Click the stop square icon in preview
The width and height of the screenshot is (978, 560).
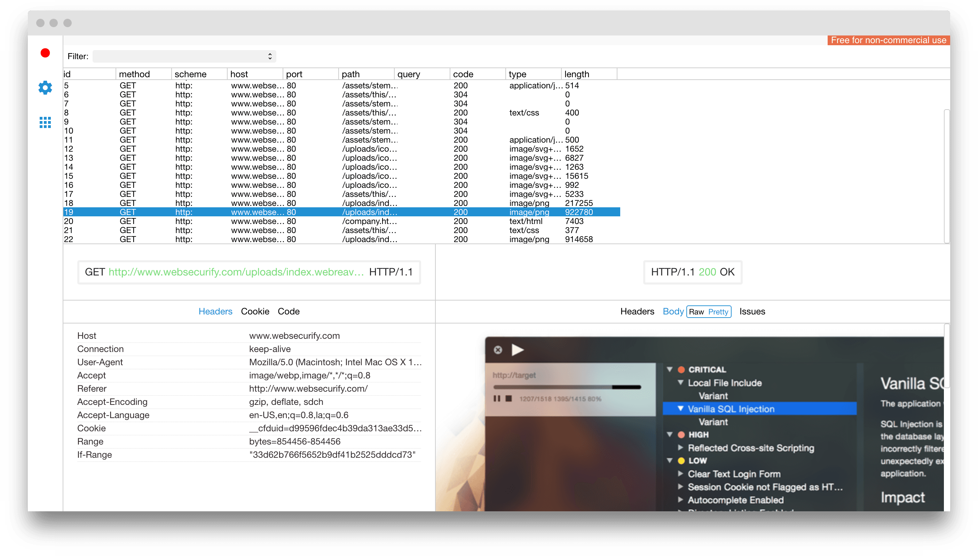[x=508, y=399]
